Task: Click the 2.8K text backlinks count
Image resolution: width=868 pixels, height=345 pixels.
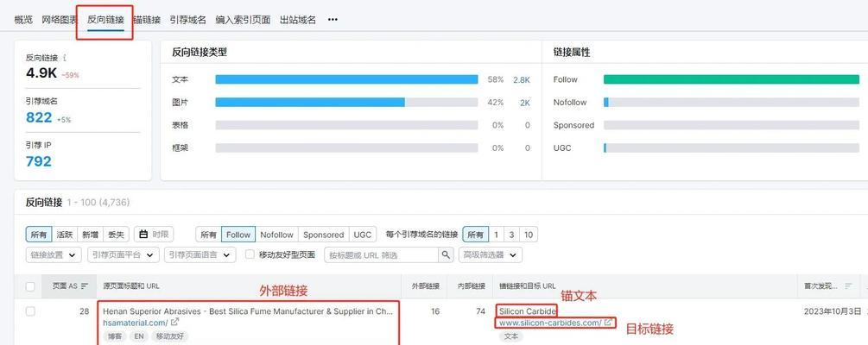Action: pyautogui.click(x=522, y=79)
